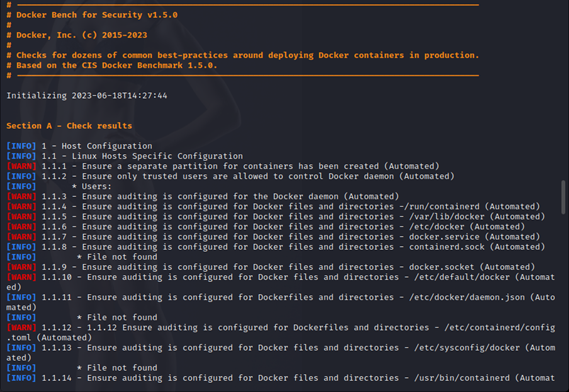Click the WARN line 1.1.1 separate partition
This screenshot has width=569, height=392.
click(x=223, y=166)
